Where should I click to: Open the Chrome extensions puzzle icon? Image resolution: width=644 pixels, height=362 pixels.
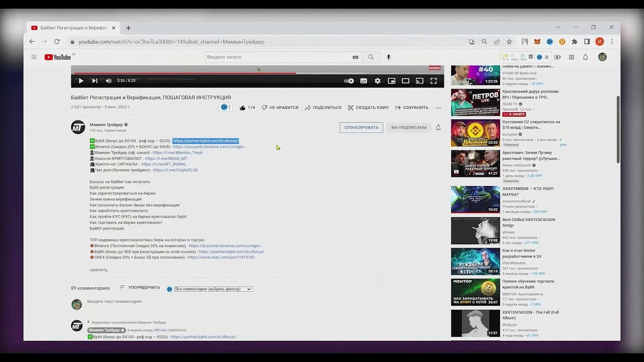coord(575,42)
